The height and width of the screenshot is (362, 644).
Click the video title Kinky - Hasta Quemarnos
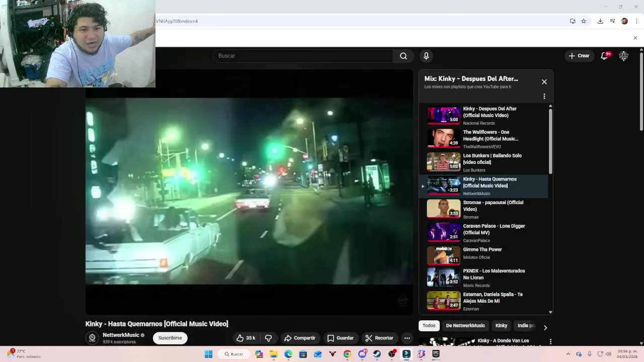coord(156,324)
